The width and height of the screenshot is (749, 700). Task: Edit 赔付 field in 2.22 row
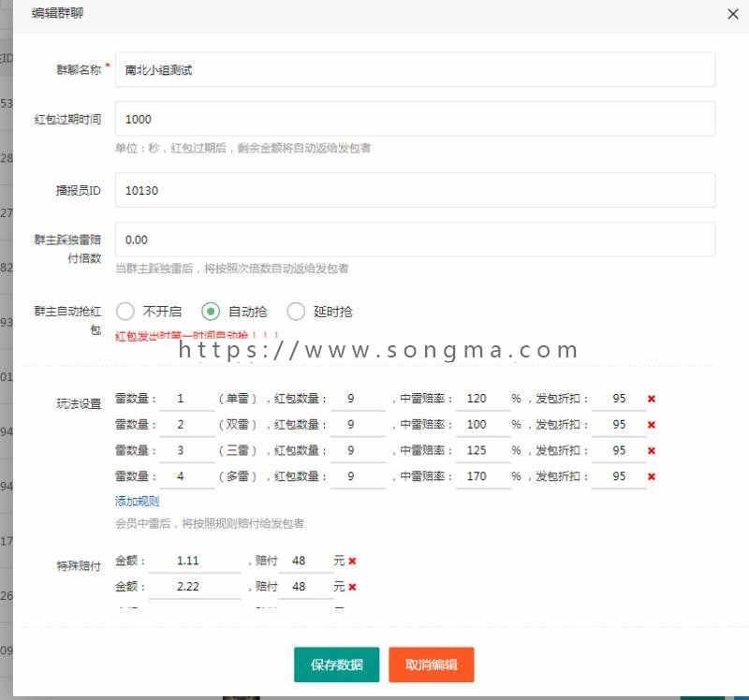306,587
